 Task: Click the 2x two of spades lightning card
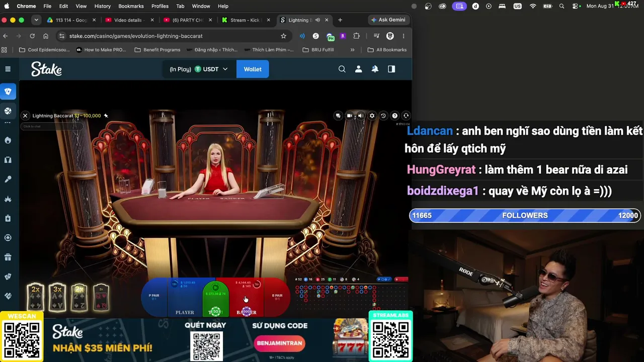(79, 297)
